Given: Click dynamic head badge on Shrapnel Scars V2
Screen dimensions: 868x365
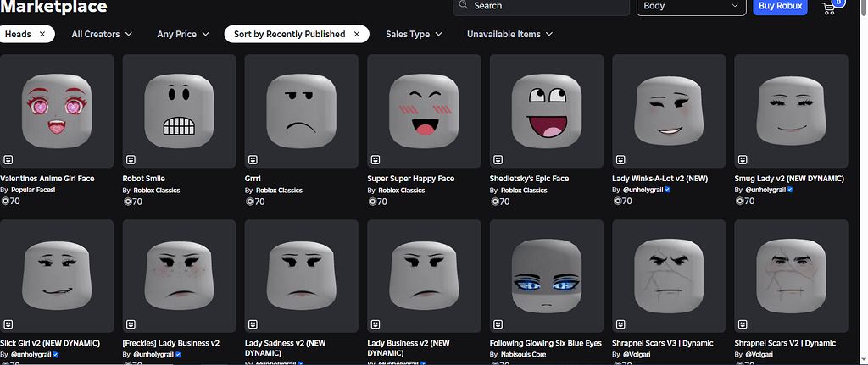Looking at the screenshot, I should [x=743, y=324].
